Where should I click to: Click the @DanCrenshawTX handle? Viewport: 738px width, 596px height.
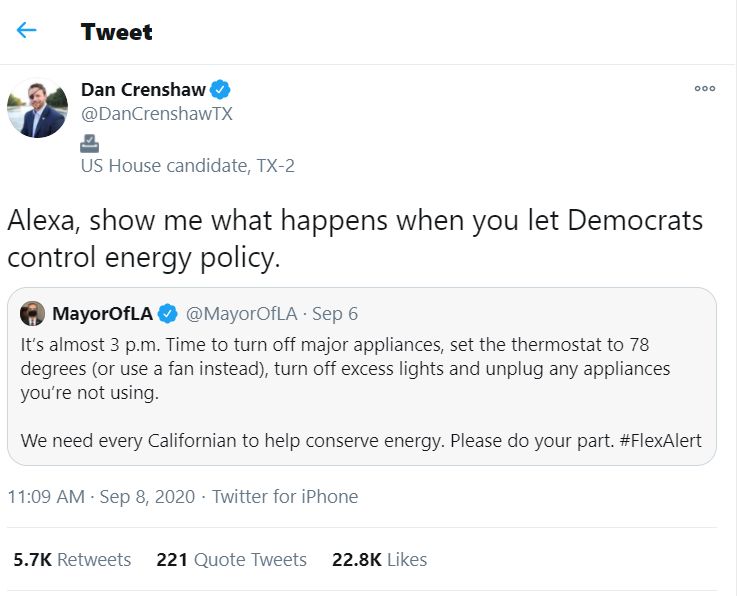point(157,114)
